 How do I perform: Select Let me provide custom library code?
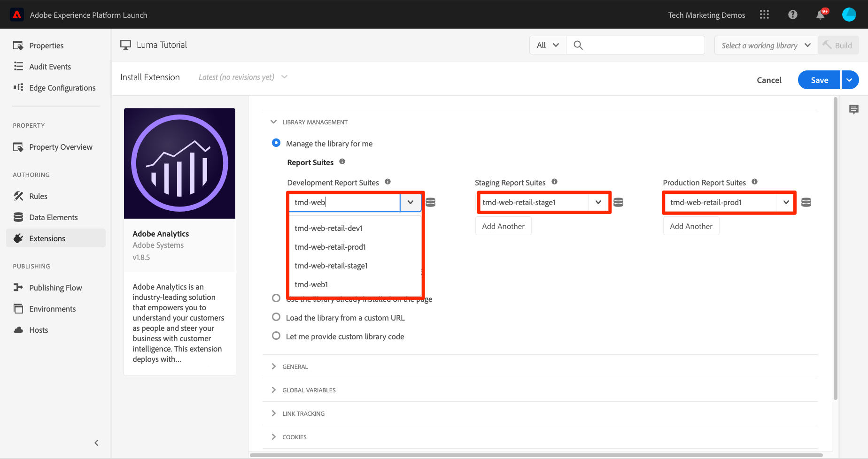pos(276,336)
